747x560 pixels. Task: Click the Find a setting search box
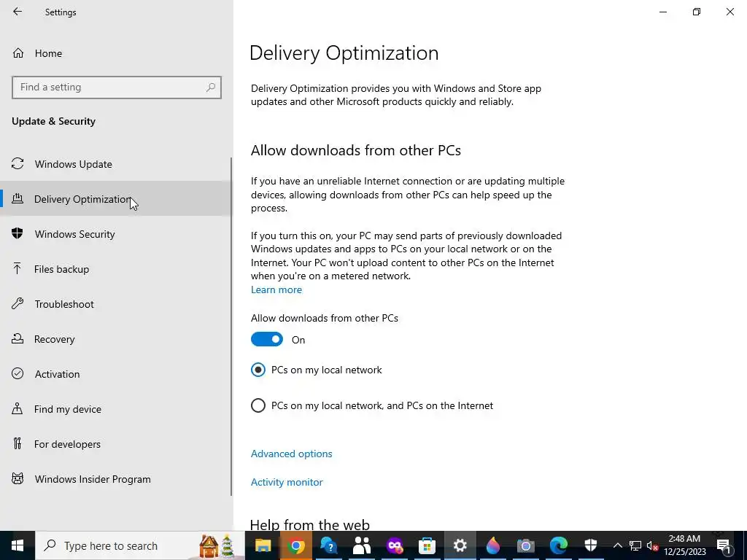tap(117, 87)
